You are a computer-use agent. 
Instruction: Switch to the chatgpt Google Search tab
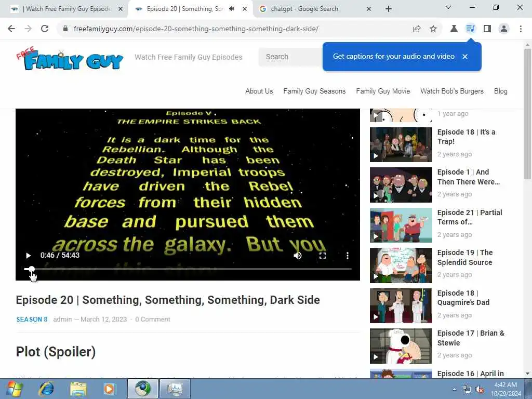(x=304, y=9)
